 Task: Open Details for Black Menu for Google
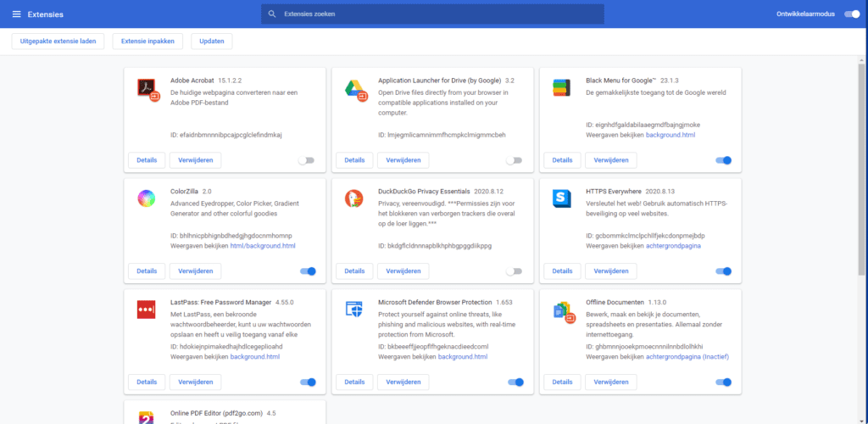pos(562,160)
